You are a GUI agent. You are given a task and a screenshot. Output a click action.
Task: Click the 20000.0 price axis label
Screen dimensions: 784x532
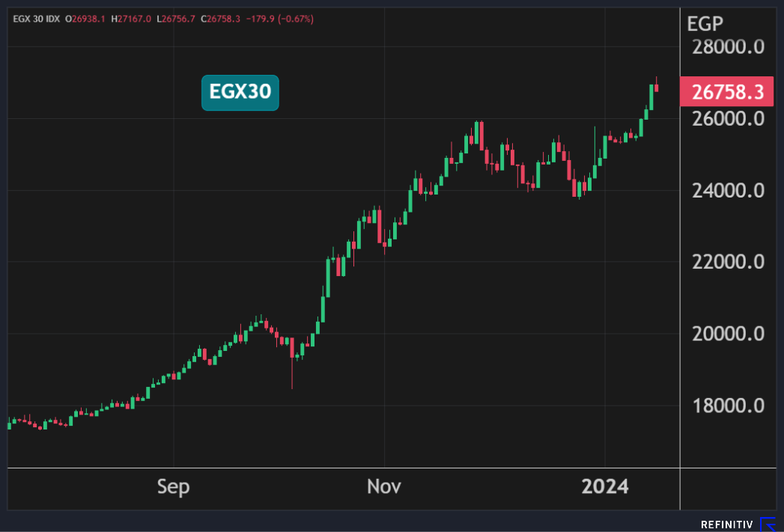tap(727, 334)
